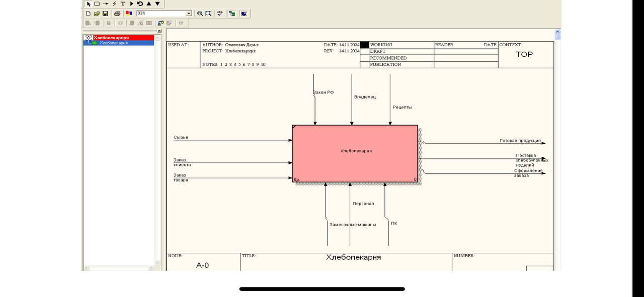Click the AUTHOR field in header
This screenshot has height=297, width=644.
click(230, 45)
